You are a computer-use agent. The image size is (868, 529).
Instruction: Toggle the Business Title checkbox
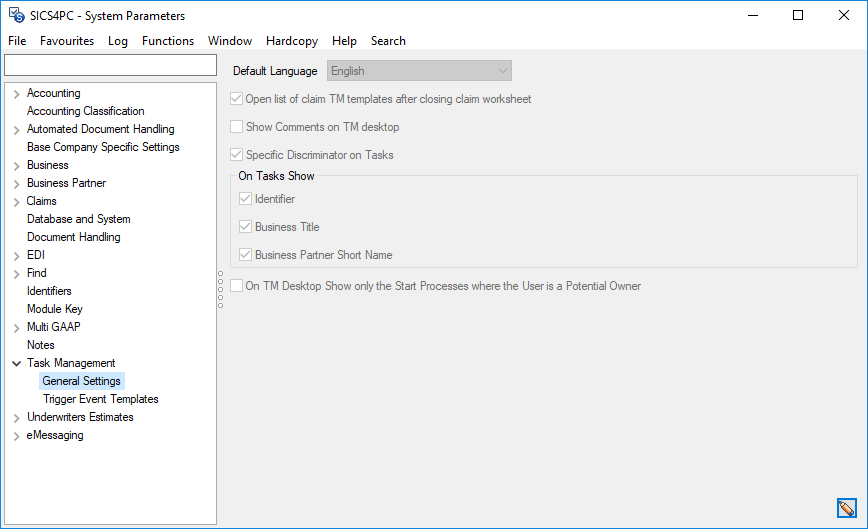pyautogui.click(x=245, y=227)
